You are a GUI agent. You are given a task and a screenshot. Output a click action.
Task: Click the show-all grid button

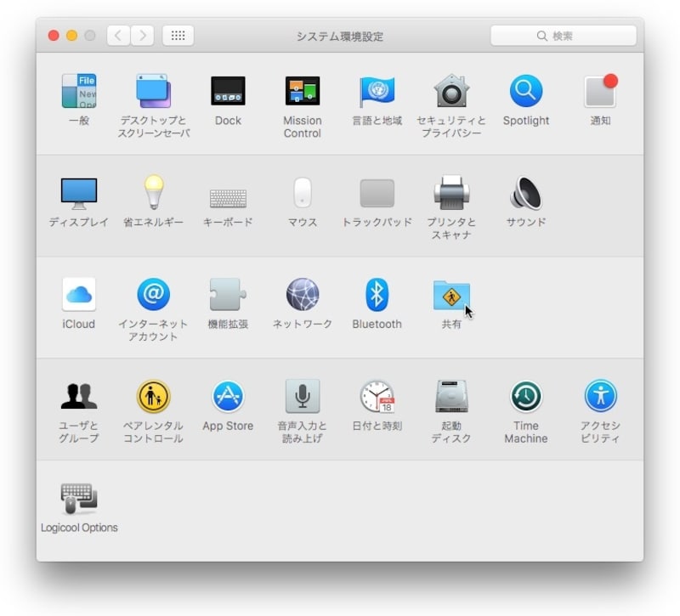coord(178,36)
